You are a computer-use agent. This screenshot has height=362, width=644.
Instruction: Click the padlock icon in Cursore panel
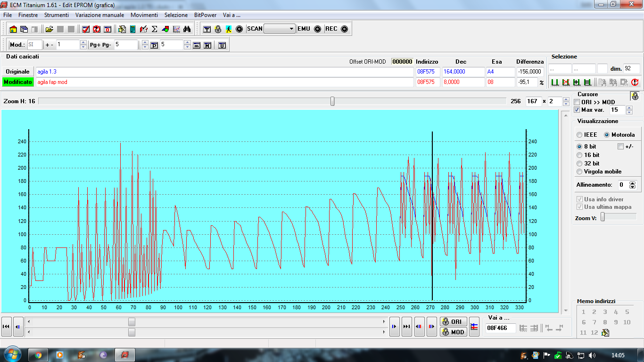click(x=635, y=96)
